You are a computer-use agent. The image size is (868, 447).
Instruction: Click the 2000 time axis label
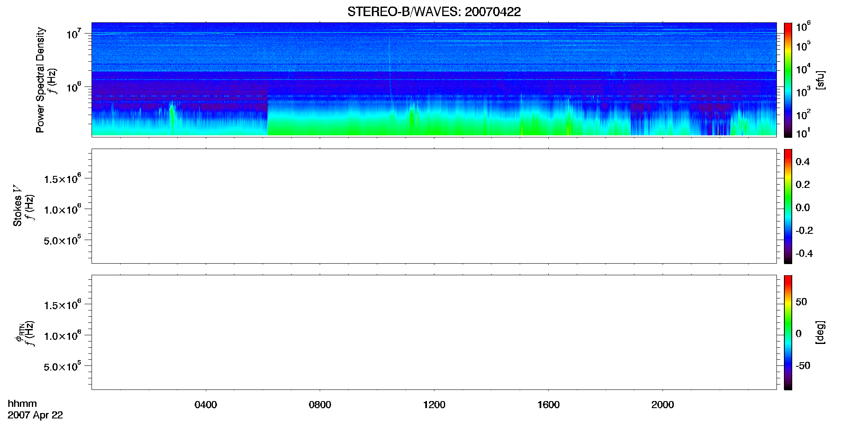click(x=663, y=405)
